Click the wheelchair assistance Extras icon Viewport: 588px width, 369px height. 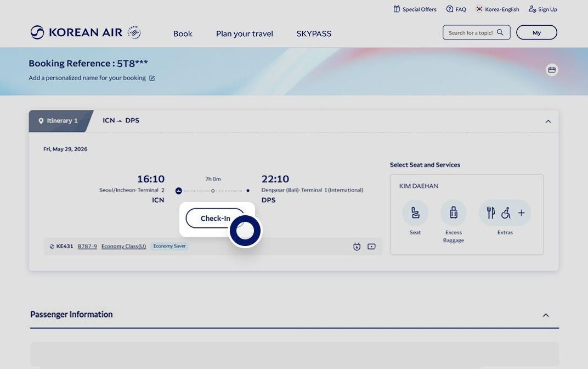tap(506, 213)
